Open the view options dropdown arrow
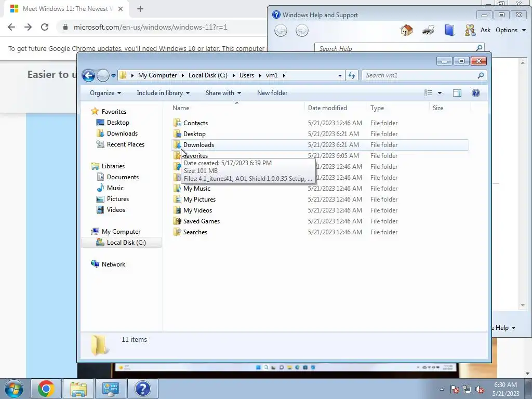532x399 pixels. click(x=440, y=93)
